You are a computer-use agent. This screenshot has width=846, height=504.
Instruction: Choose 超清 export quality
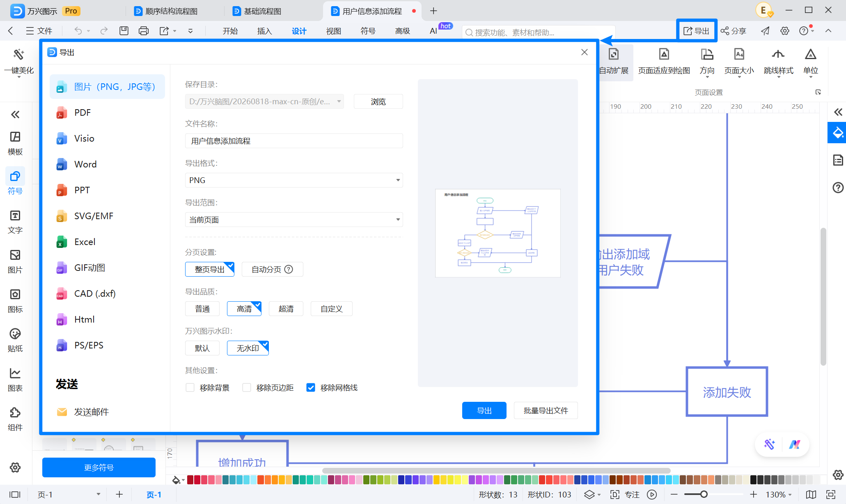[x=286, y=309]
